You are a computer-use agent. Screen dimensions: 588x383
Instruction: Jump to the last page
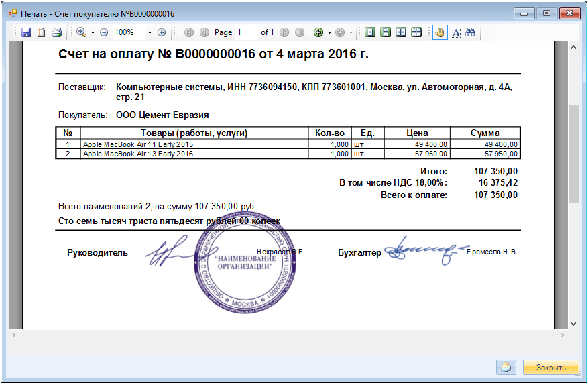tap(300, 32)
